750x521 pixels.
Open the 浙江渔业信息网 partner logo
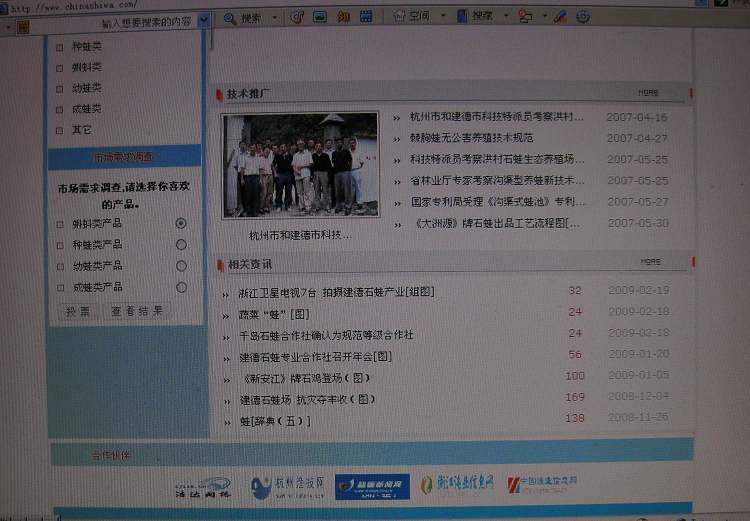coord(458,485)
